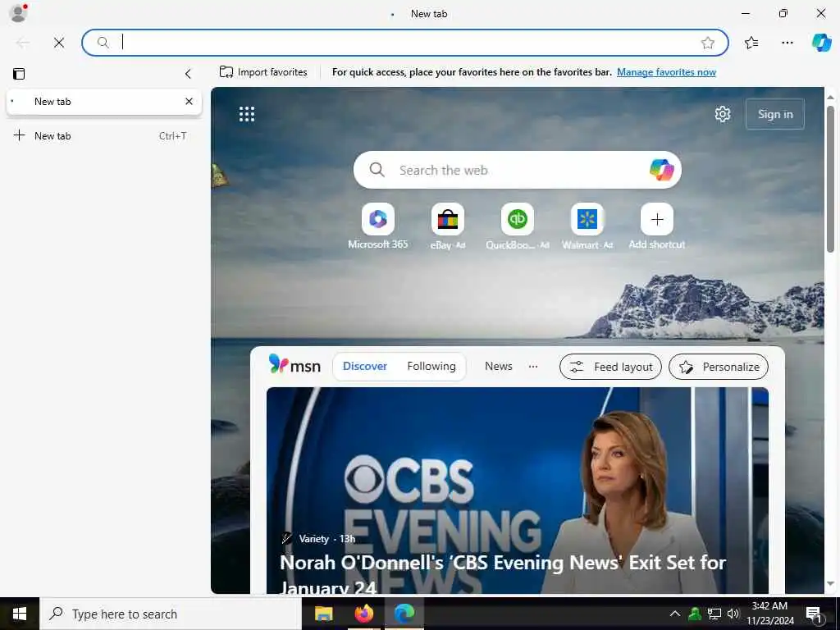Image resolution: width=840 pixels, height=630 pixels.
Task: Open the profile avatar menu
Action: [18, 13]
